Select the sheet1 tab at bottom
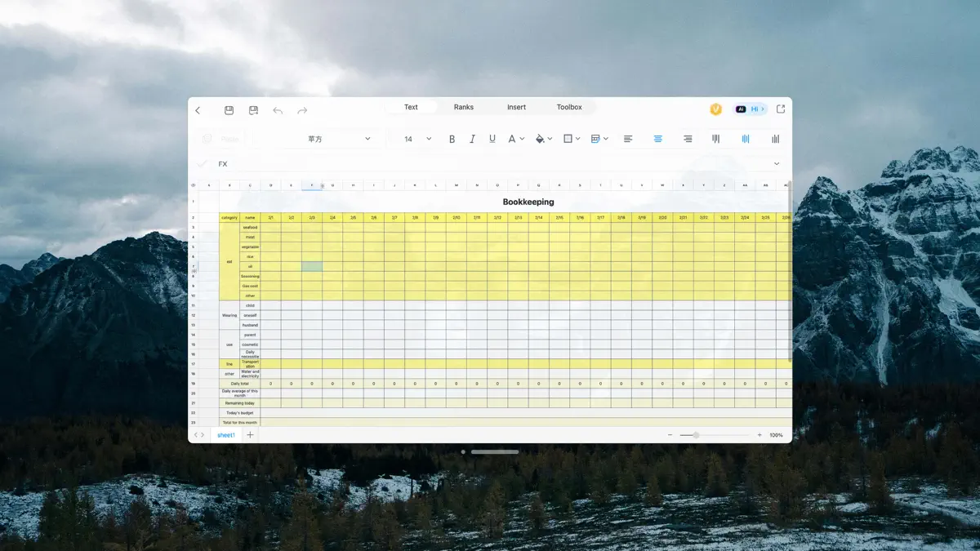 225,434
